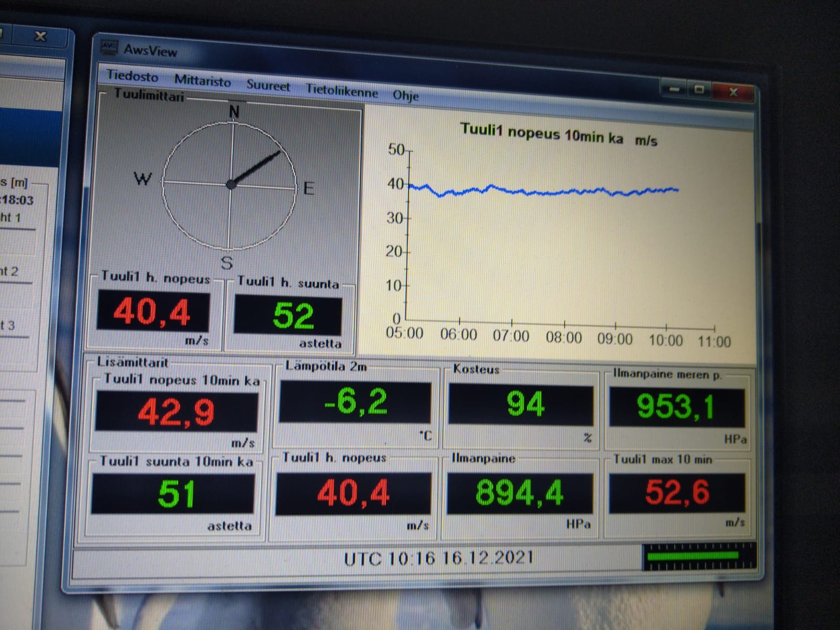Open the Tiedosto menu
The height and width of the screenshot is (630, 840).
(132, 77)
